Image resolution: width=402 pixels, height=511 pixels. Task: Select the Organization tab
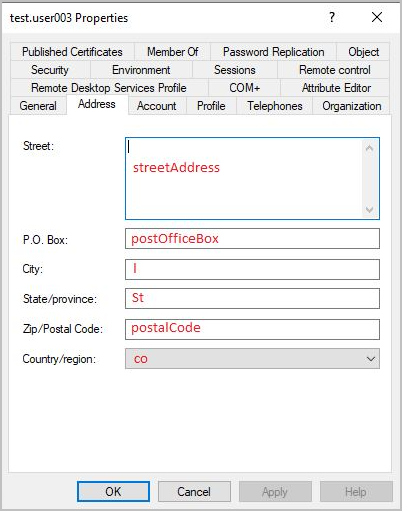(x=351, y=106)
